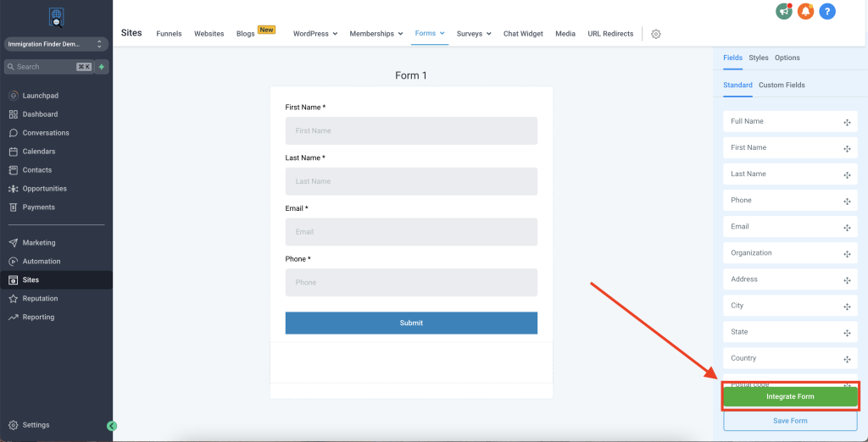This screenshot has height=442, width=868.
Task: Expand the WordPress dropdown in navigation
Action: click(315, 34)
